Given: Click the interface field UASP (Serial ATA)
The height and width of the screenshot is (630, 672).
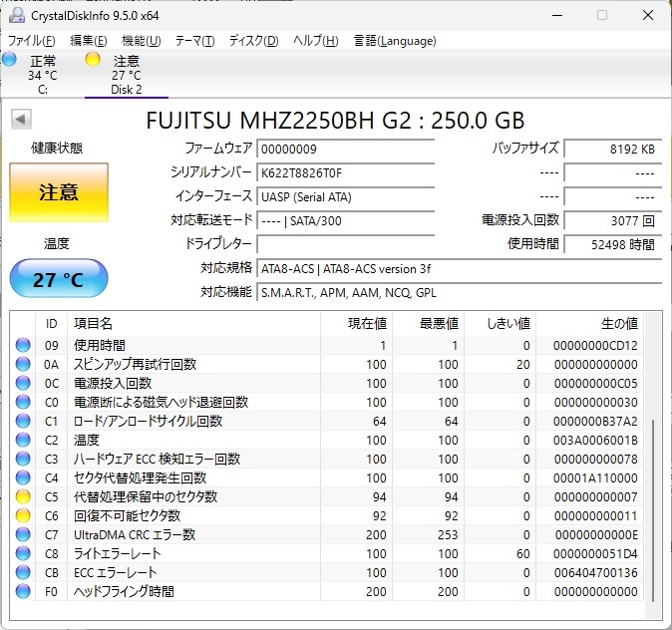Looking at the screenshot, I should click(x=345, y=197).
